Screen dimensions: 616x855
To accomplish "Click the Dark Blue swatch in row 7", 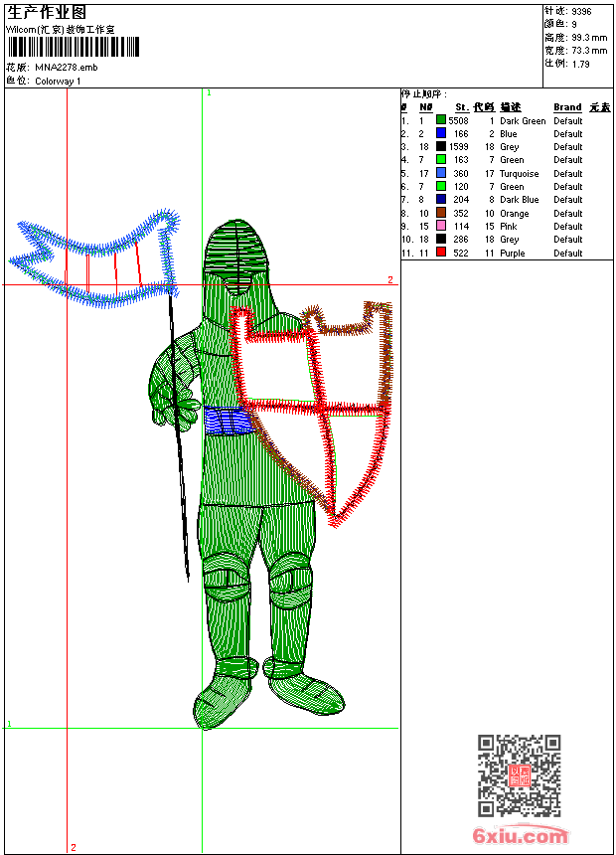I will [441, 199].
